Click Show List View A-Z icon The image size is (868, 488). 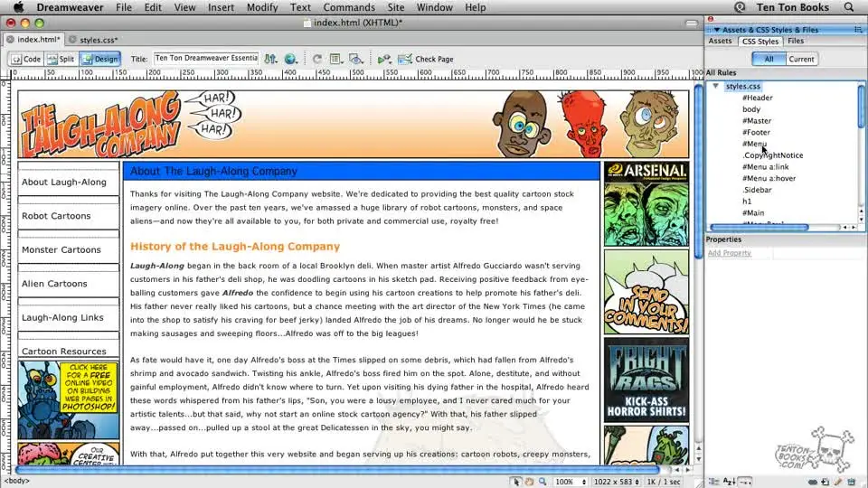729,482
